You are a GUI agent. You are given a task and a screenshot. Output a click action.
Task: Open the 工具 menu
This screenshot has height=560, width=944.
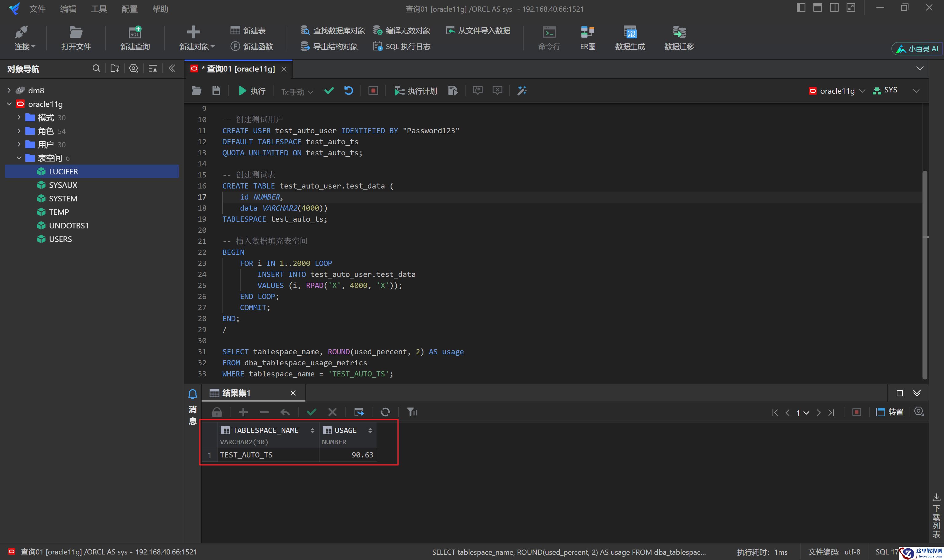[x=99, y=9]
